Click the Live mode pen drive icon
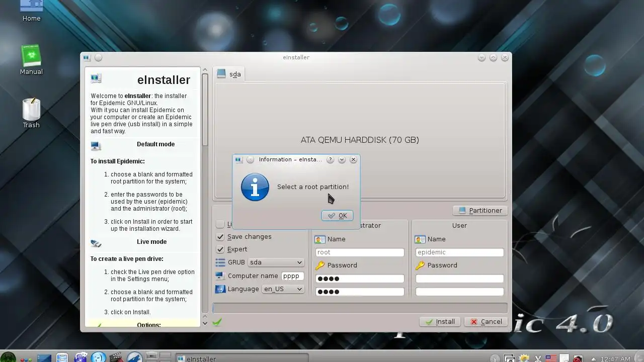 click(x=96, y=244)
